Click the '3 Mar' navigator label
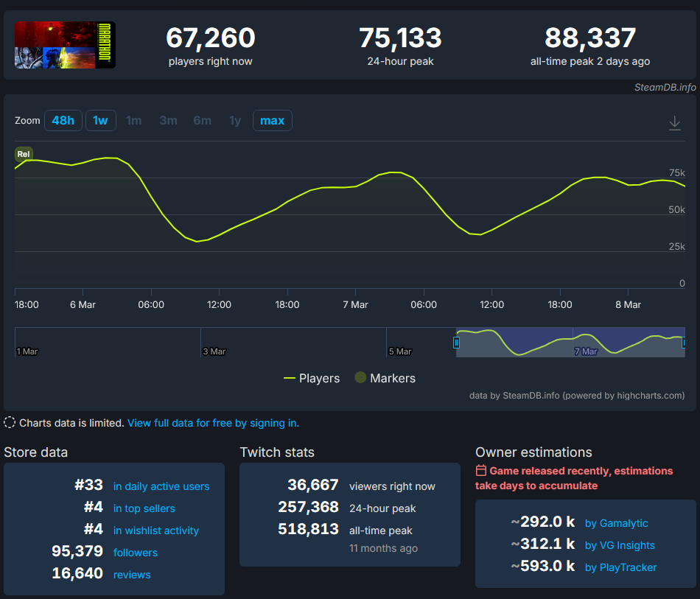Screen dimensions: 700x599 click(x=214, y=351)
